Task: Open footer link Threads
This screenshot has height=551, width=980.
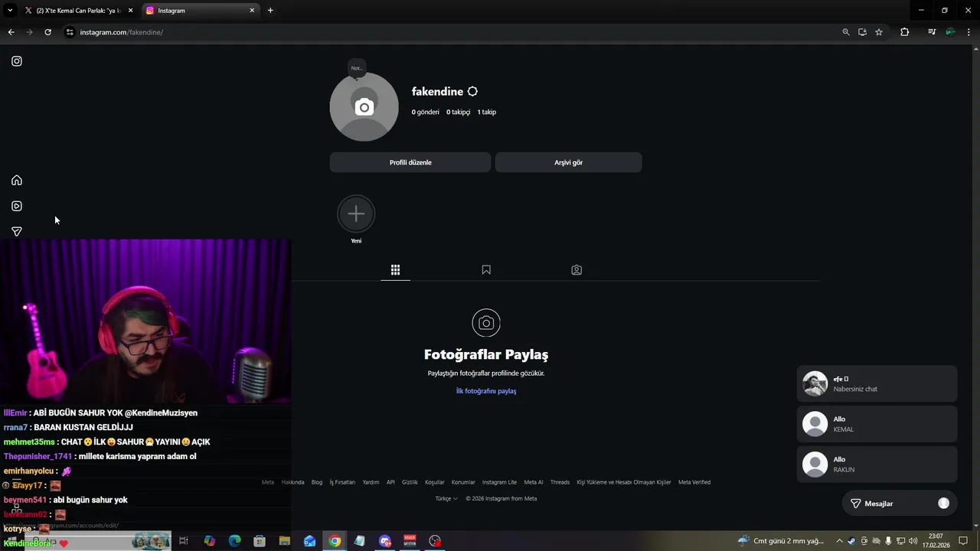Action: click(x=560, y=482)
